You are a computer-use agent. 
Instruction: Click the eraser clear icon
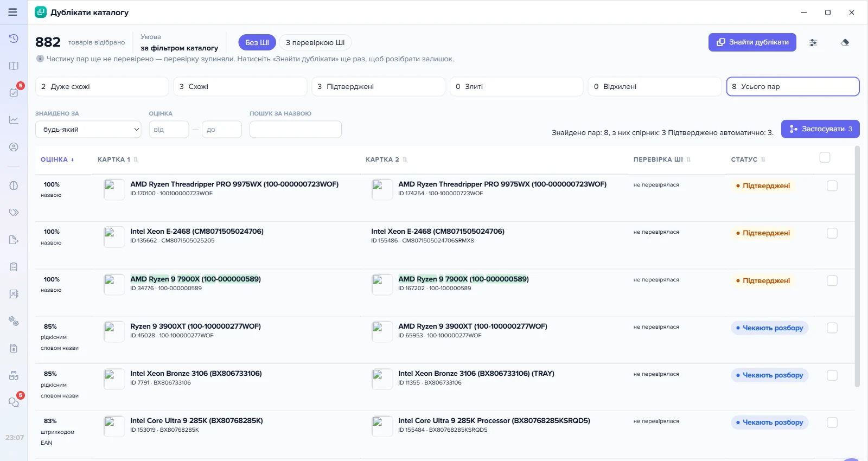[x=845, y=42]
